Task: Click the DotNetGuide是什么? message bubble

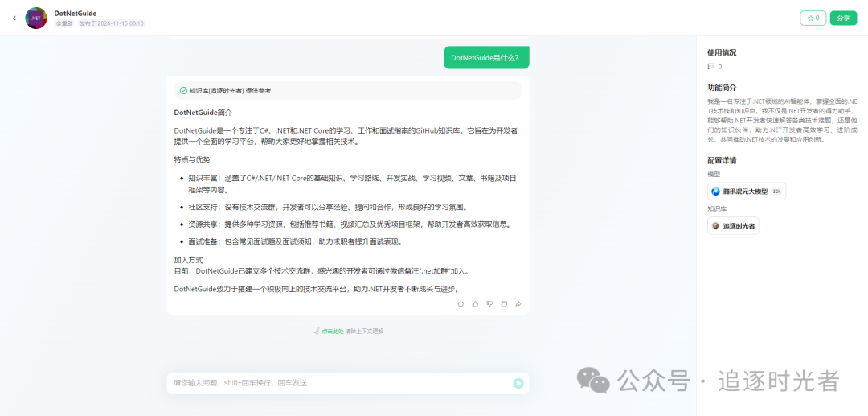Action: [486, 58]
